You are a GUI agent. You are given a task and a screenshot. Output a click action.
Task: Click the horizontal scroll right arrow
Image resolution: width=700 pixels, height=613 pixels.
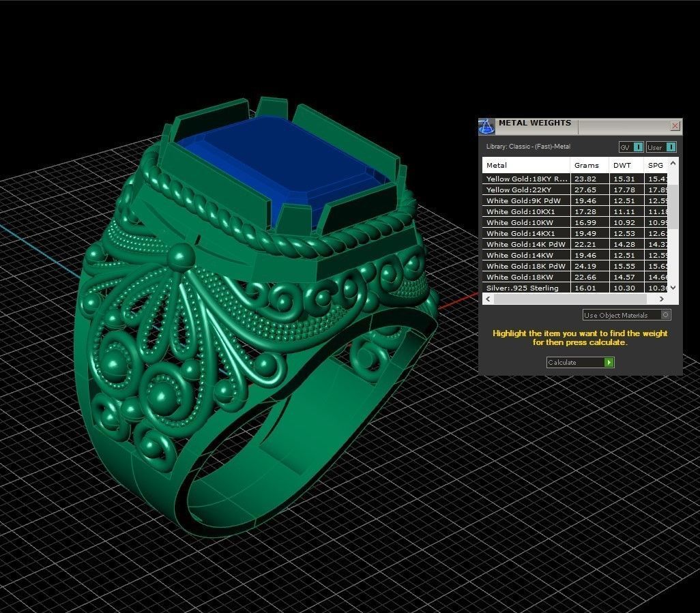[662, 299]
